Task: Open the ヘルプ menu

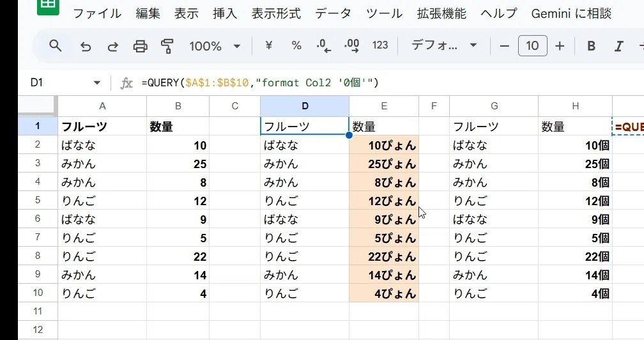Action: pos(498,13)
